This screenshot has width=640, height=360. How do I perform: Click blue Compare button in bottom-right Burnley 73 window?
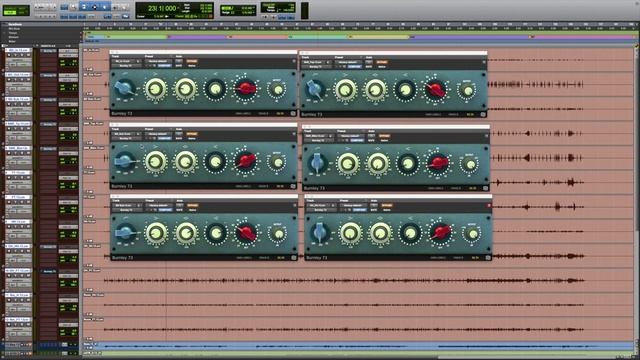click(360, 210)
